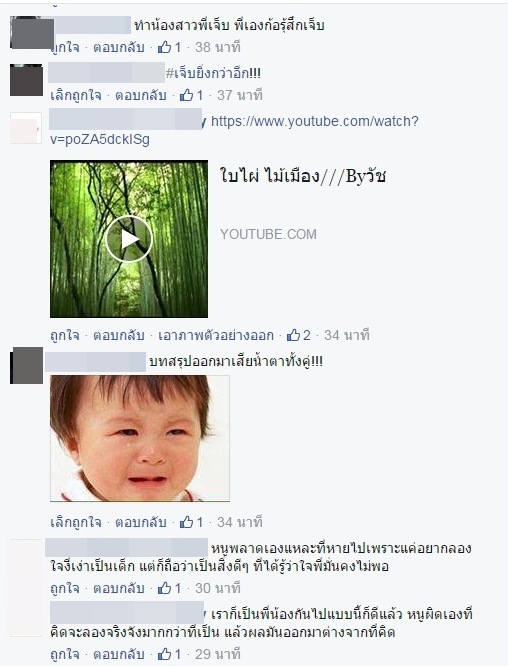The height and width of the screenshot is (666, 508).
Task: Click the thumbs-up icon on the 30 นาที comment
Action: [164, 588]
